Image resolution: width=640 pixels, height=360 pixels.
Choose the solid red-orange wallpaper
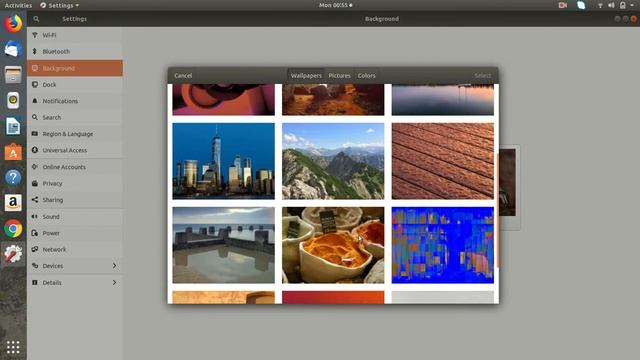[x=333, y=297]
